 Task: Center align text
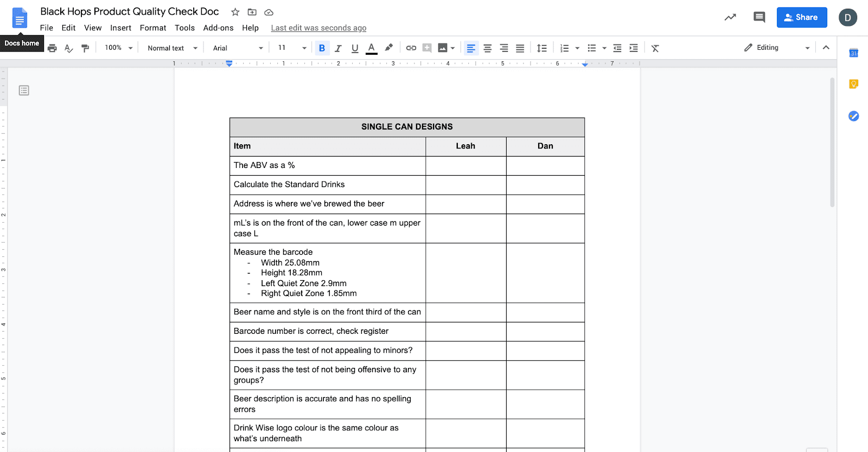click(x=488, y=48)
